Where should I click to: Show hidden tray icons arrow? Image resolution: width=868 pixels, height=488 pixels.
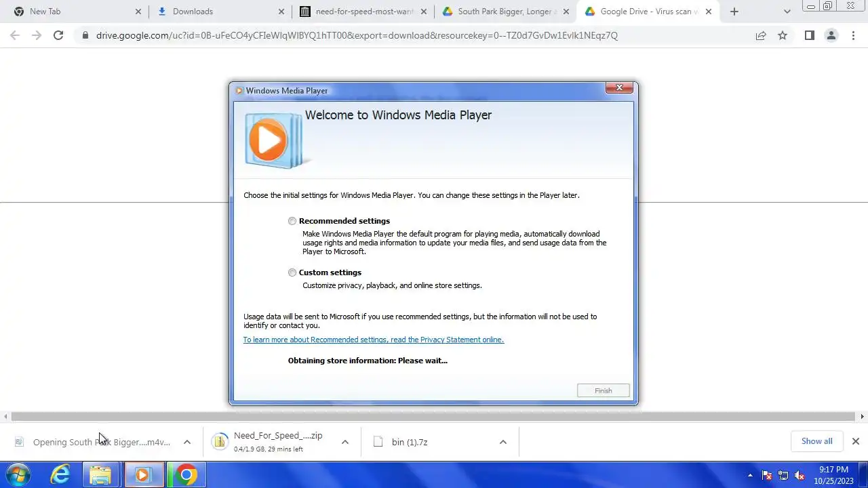[750, 475]
